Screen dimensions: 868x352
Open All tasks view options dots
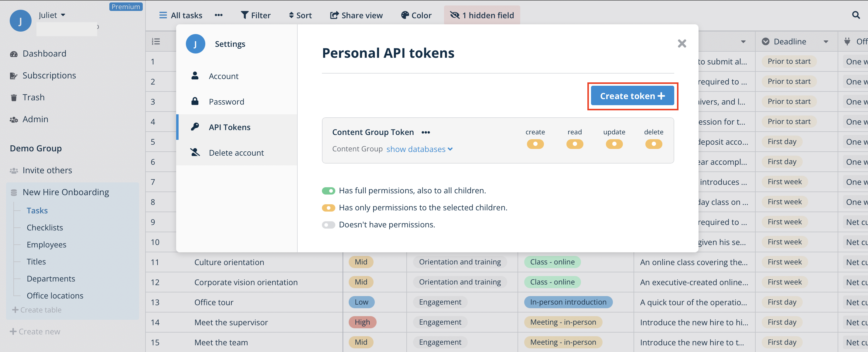pyautogui.click(x=218, y=15)
